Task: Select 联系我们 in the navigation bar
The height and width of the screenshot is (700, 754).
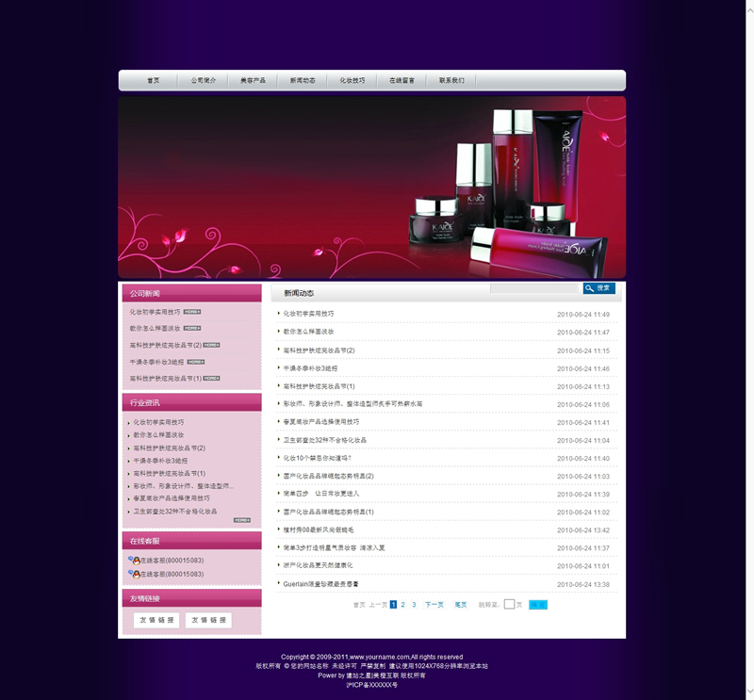Action: tap(451, 81)
